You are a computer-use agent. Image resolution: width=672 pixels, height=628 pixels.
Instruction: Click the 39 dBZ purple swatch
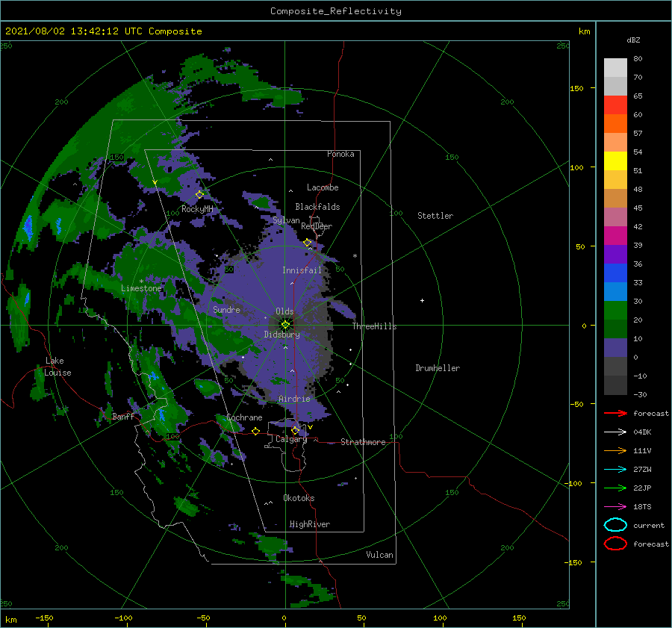pyautogui.click(x=615, y=254)
